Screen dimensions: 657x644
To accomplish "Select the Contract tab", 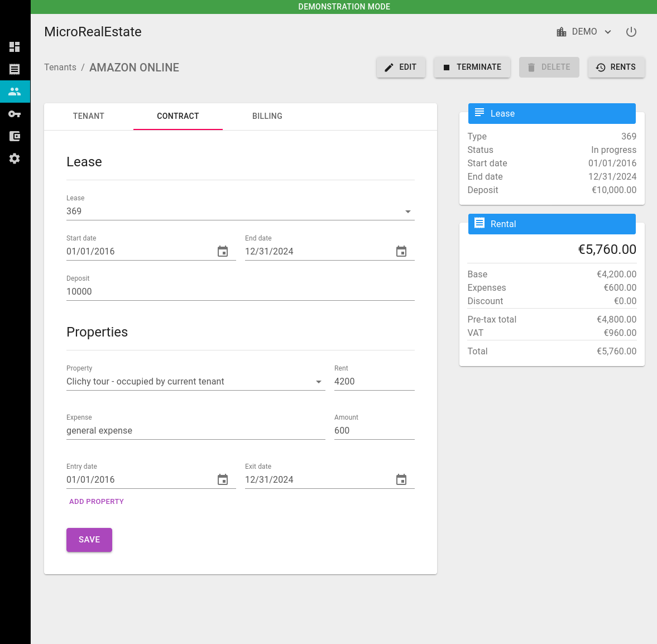I will [x=178, y=117].
